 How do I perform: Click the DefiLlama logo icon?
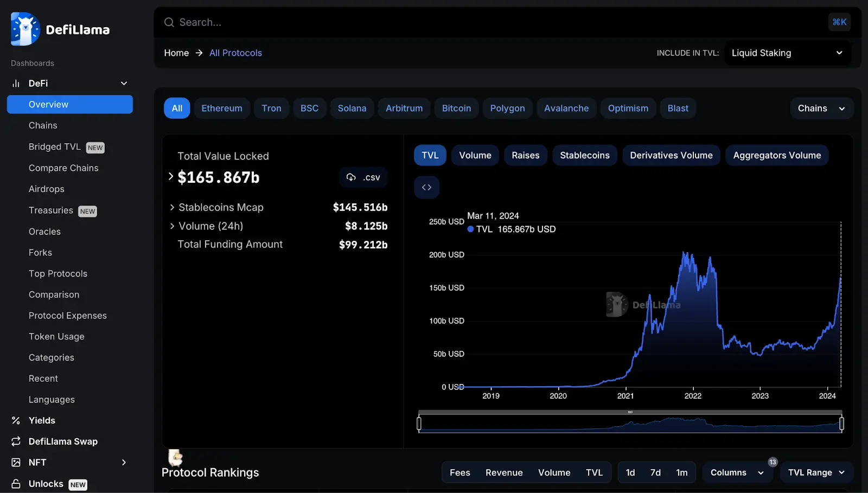tap(25, 29)
